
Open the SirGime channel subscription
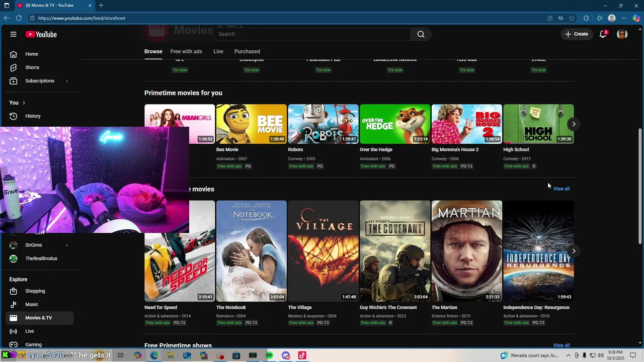[x=39, y=245]
